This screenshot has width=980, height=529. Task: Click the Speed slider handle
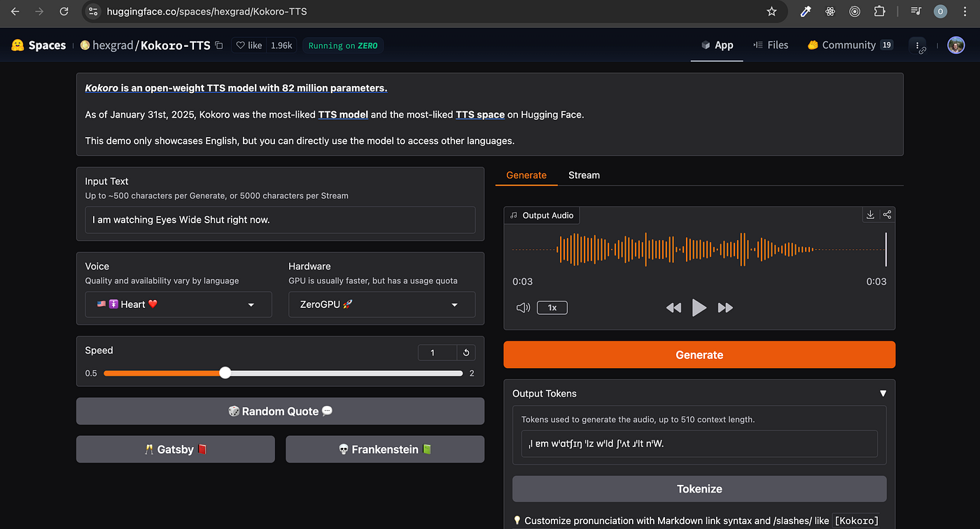click(225, 373)
